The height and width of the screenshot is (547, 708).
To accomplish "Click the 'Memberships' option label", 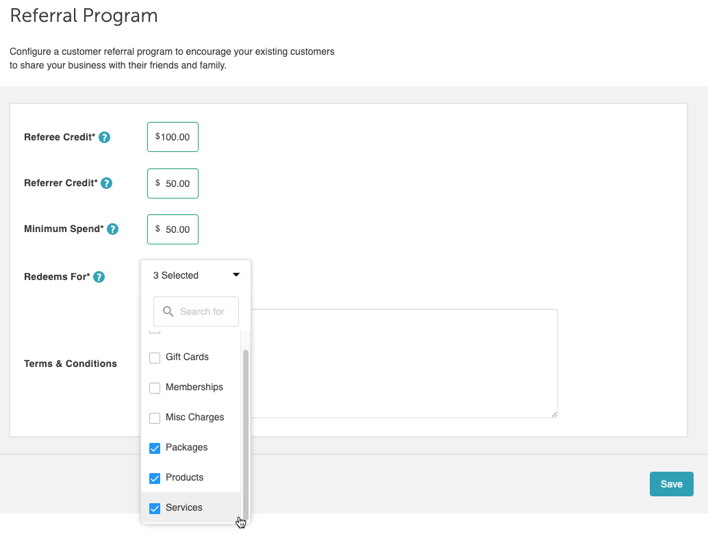I will click(194, 387).
